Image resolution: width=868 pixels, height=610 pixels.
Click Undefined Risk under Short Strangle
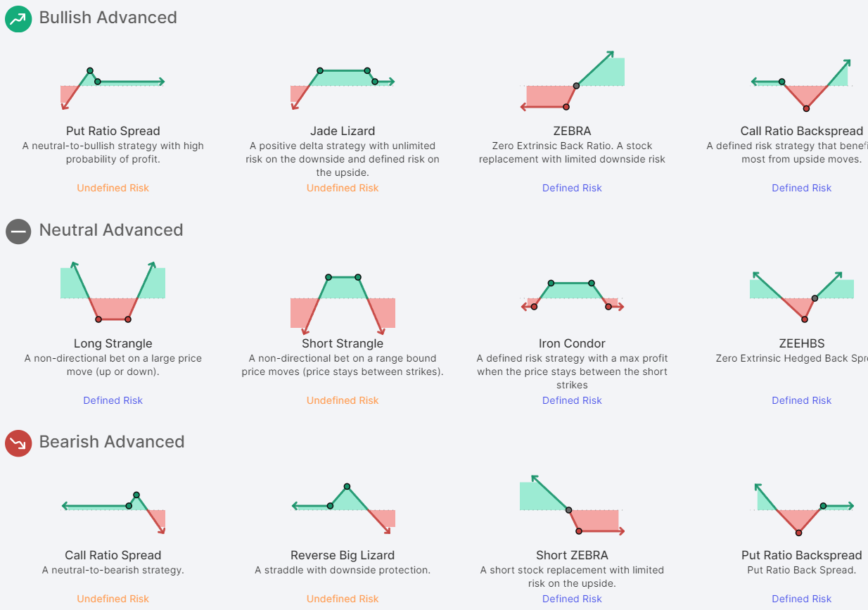click(x=343, y=400)
